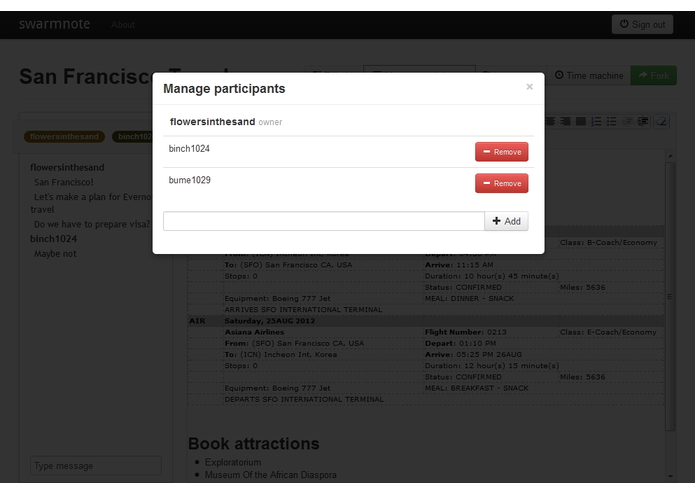This screenshot has height=494, width=695.
Task: Click the justify alignment icon
Action: pos(581,121)
